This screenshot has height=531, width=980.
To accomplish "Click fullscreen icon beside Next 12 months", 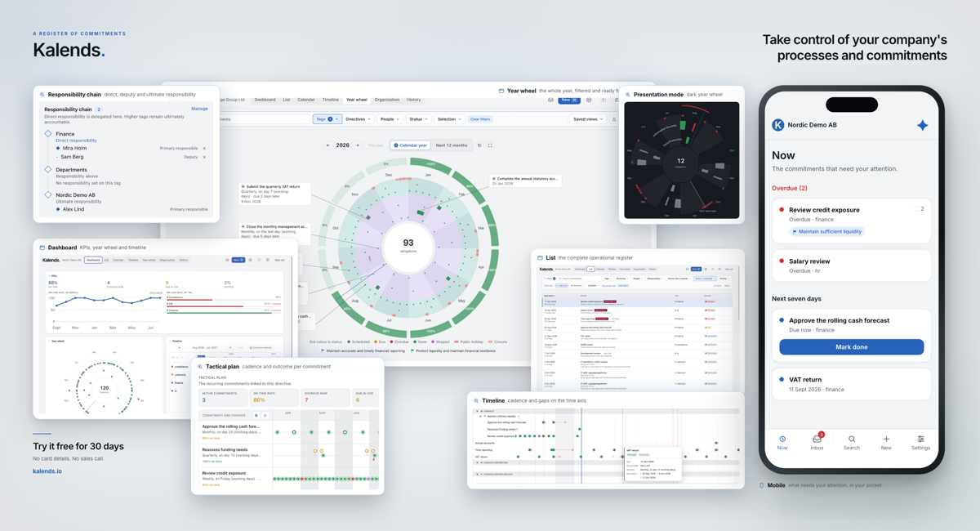I will pos(490,145).
